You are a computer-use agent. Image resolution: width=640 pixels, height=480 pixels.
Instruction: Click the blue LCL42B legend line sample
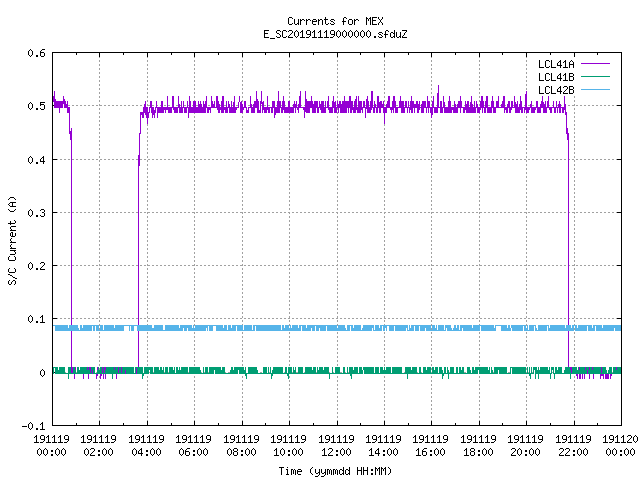pos(595,90)
